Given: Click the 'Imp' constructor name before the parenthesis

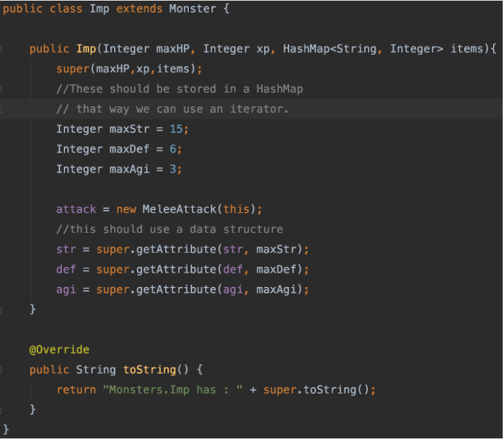Looking at the screenshot, I should (x=86, y=49).
